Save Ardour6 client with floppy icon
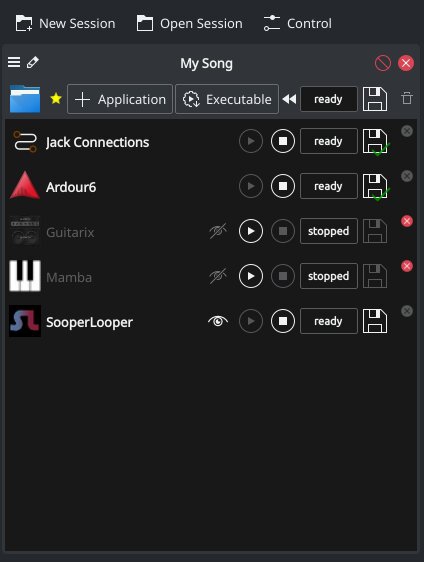 point(375,186)
